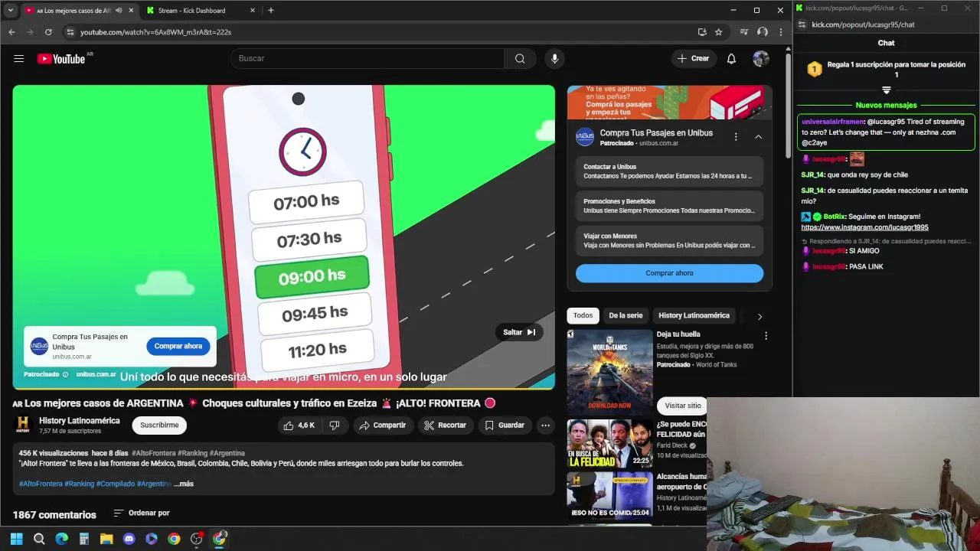Viewport: 980px width, 551px height.
Task: Skip the ad with Saltar button
Action: 519,332
